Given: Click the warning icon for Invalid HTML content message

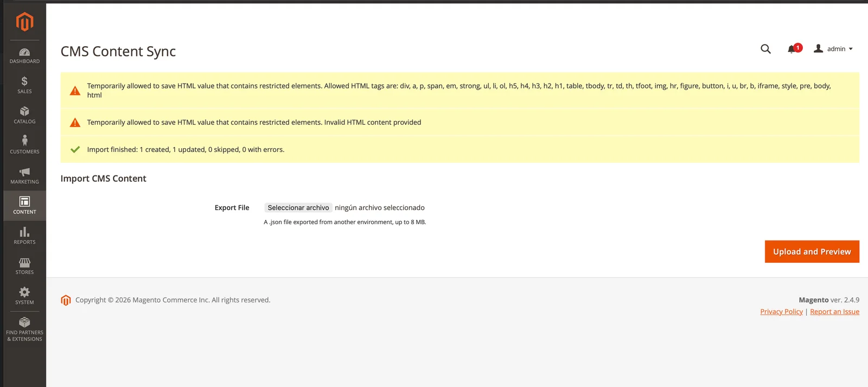Looking at the screenshot, I should 75,123.
